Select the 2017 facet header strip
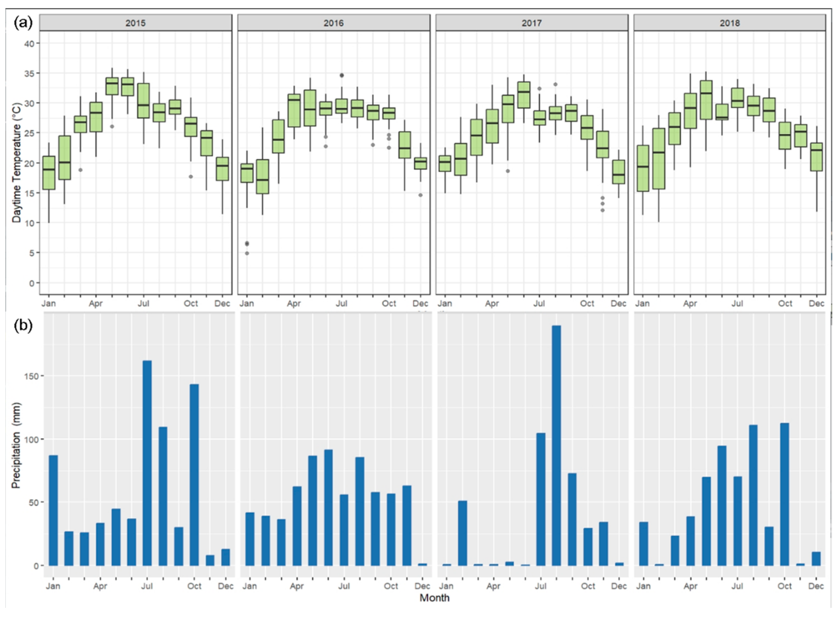The height and width of the screenshot is (618, 840). [x=532, y=23]
